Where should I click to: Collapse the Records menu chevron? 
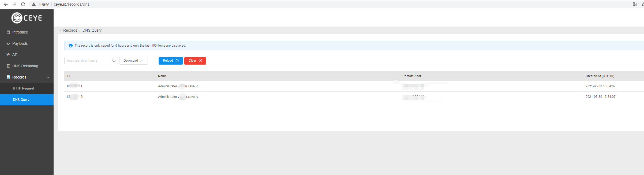coord(48,77)
